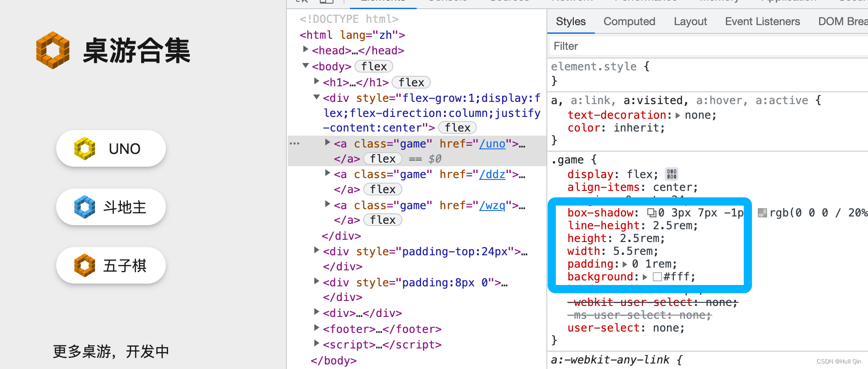868x369 pixels.
Task: Open the 五子棋 game button
Action: (111, 265)
